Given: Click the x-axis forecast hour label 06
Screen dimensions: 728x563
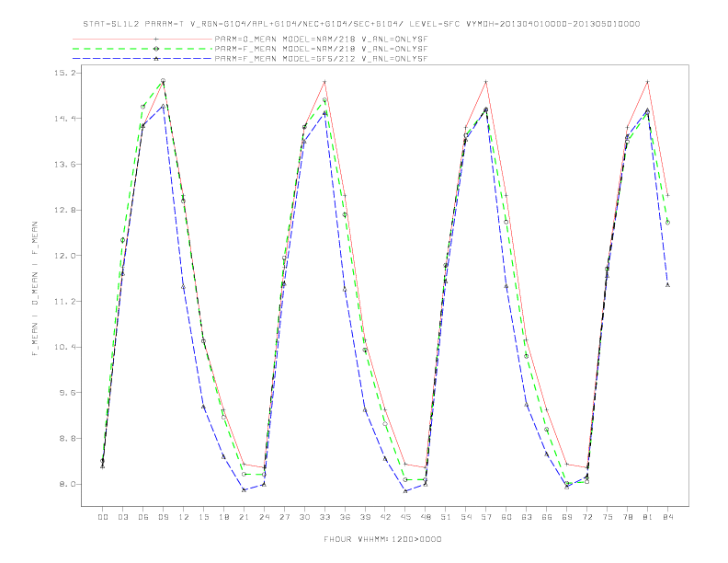Looking at the screenshot, I should (143, 517).
